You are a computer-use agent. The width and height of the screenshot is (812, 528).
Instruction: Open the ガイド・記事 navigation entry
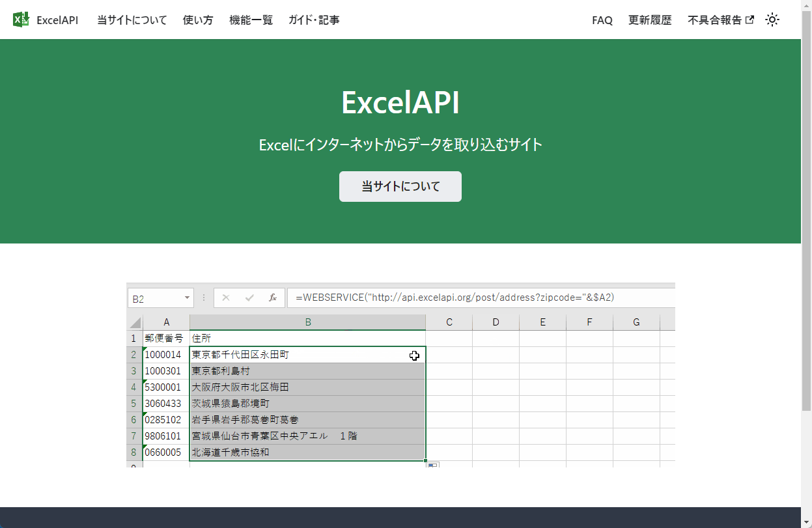(x=313, y=20)
